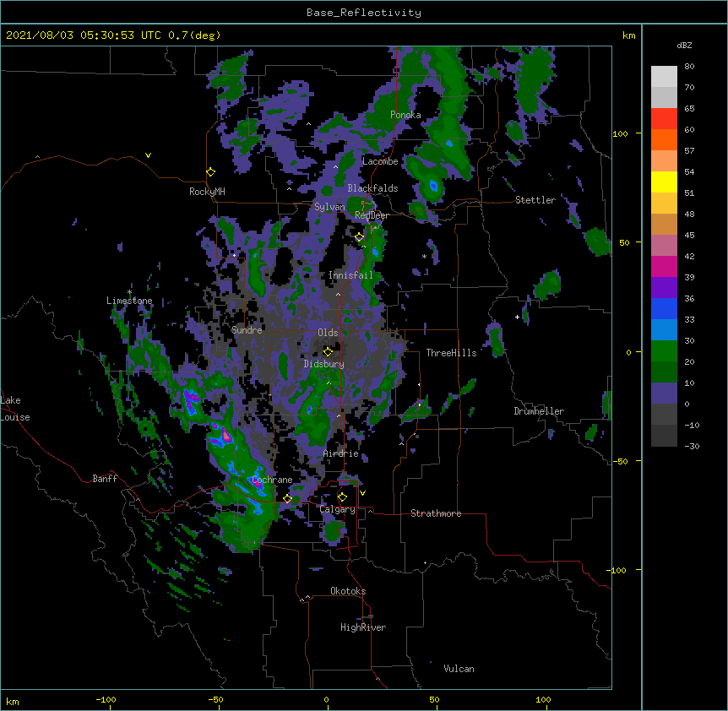This screenshot has width=728, height=711.
Task: Click the Didsbury label
Action: 324,364
